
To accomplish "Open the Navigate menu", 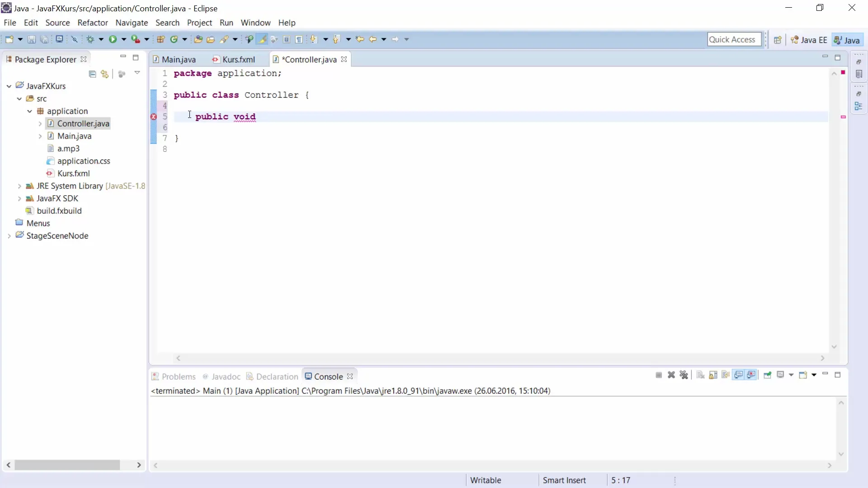I will pyautogui.click(x=132, y=23).
